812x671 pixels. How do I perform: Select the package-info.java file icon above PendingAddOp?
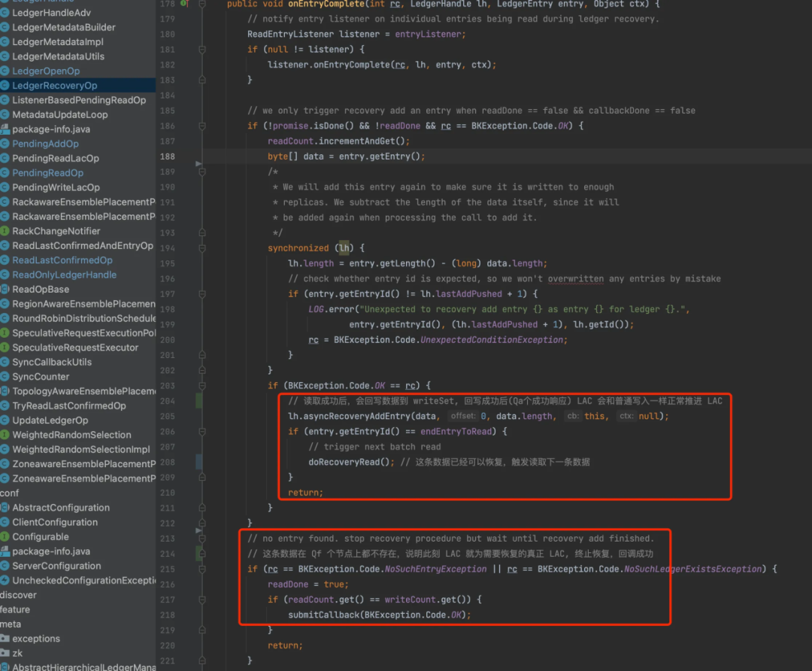(5, 129)
